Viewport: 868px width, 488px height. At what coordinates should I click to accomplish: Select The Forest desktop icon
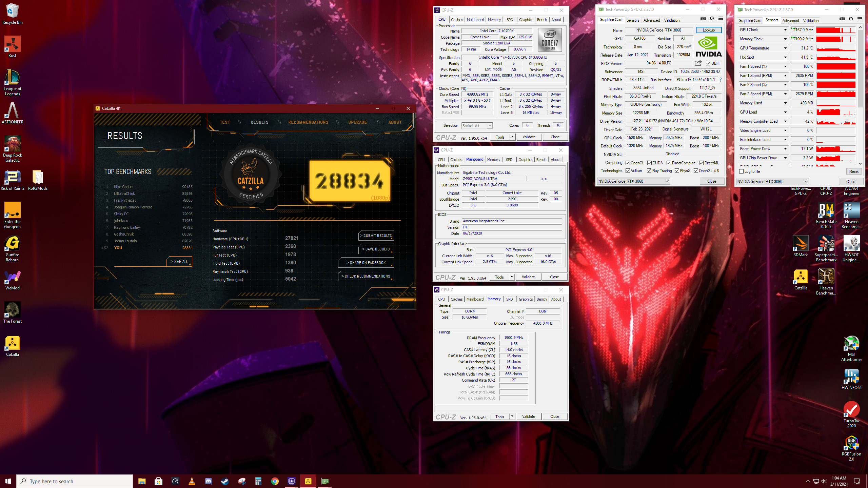coord(13,312)
